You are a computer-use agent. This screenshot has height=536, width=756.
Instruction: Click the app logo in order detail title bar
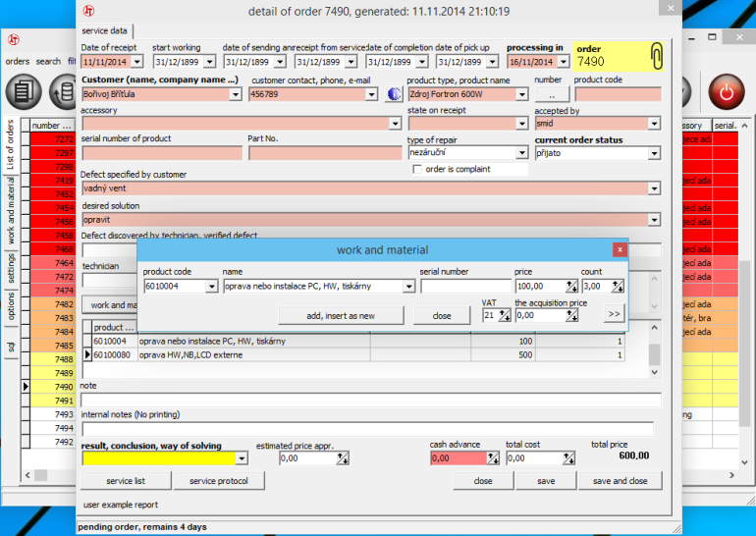point(88,11)
